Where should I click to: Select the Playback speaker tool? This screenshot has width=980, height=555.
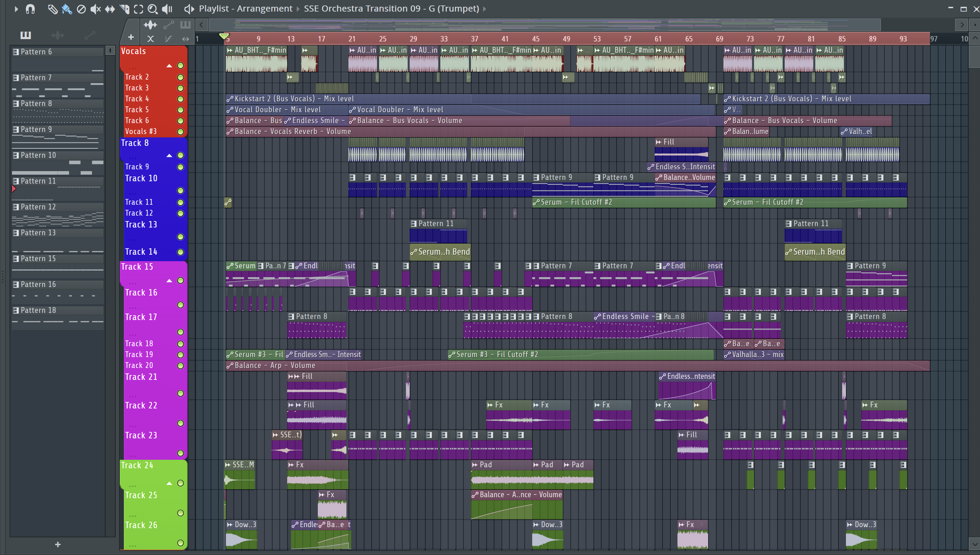[x=167, y=9]
